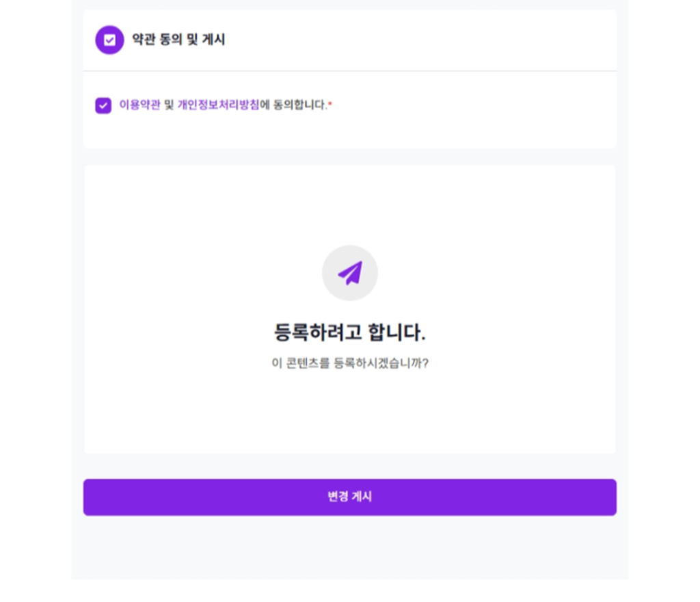Click the gray gap between the two cards
Image resolution: width=700 pixels, height=602 pixels.
point(349,157)
